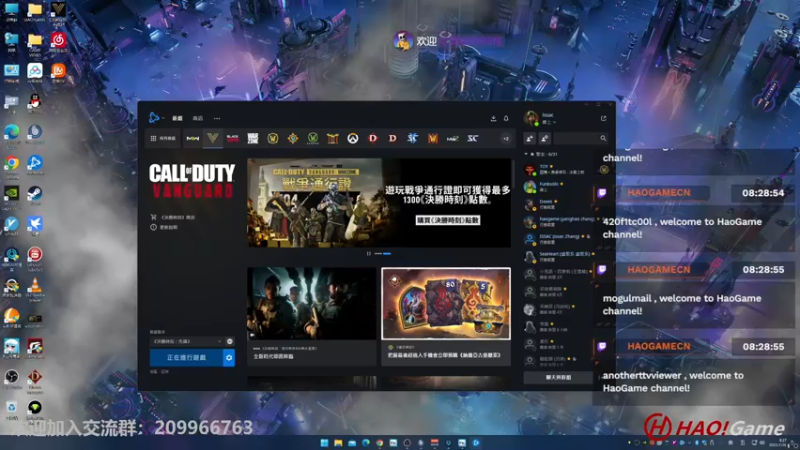Viewport: 800px width, 450px height.
Task: Select friend Funksolo in friends list
Action: tap(559, 187)
